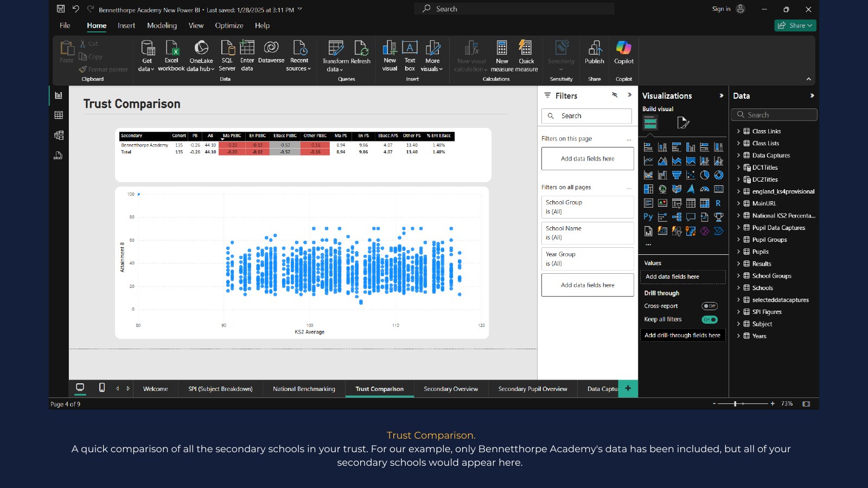The image size is (868, 488).
Task: Open Copilot from the ribbon
Action: click(624, 52)
